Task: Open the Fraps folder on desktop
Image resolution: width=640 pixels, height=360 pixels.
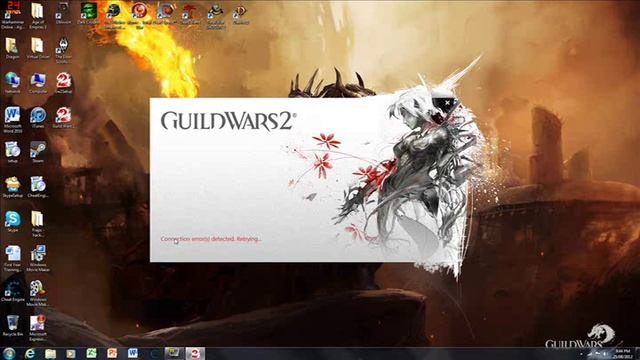Action: [38, 224]
